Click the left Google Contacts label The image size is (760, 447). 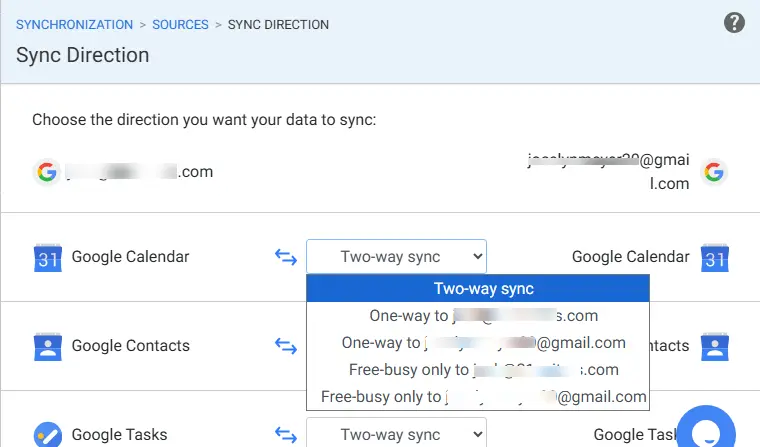pyautogui.click(x=131, y=346)
